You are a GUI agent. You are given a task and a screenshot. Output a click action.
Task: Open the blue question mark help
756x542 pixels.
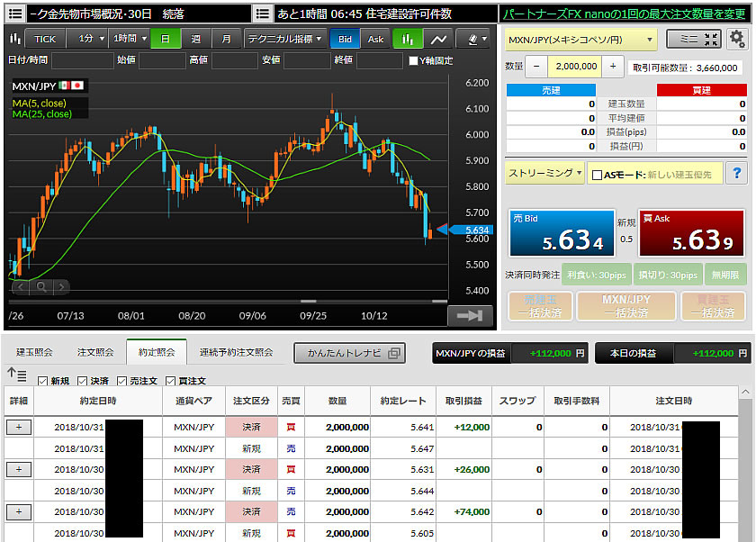(x=736, y=173)
